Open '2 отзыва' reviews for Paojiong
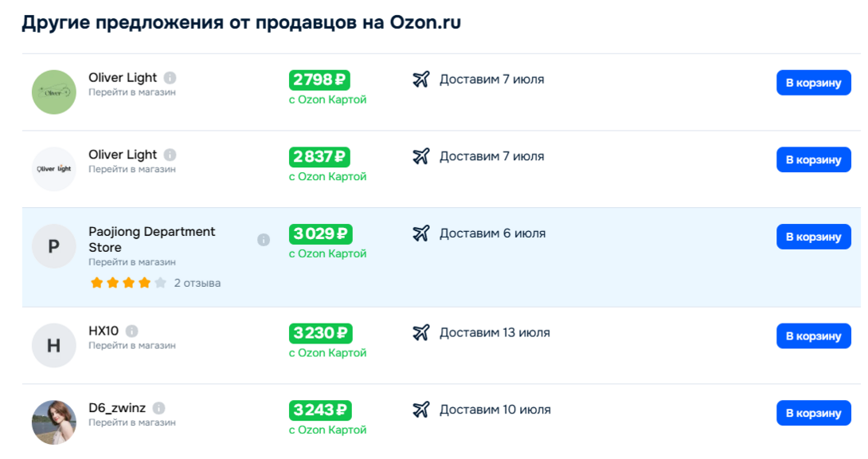 pos(197,283)
